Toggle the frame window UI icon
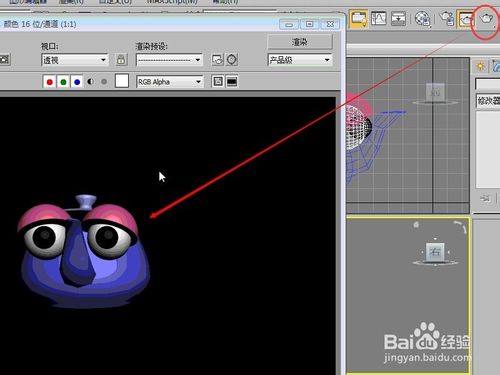Screen dimensions: 500x375 point(232,82)
